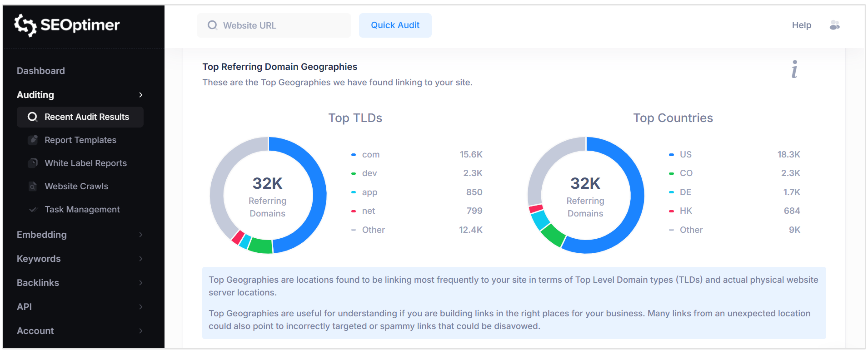This screenshot has height=354, width=868.
Task: Click the blue com legend dot
Action: point(354,155)
